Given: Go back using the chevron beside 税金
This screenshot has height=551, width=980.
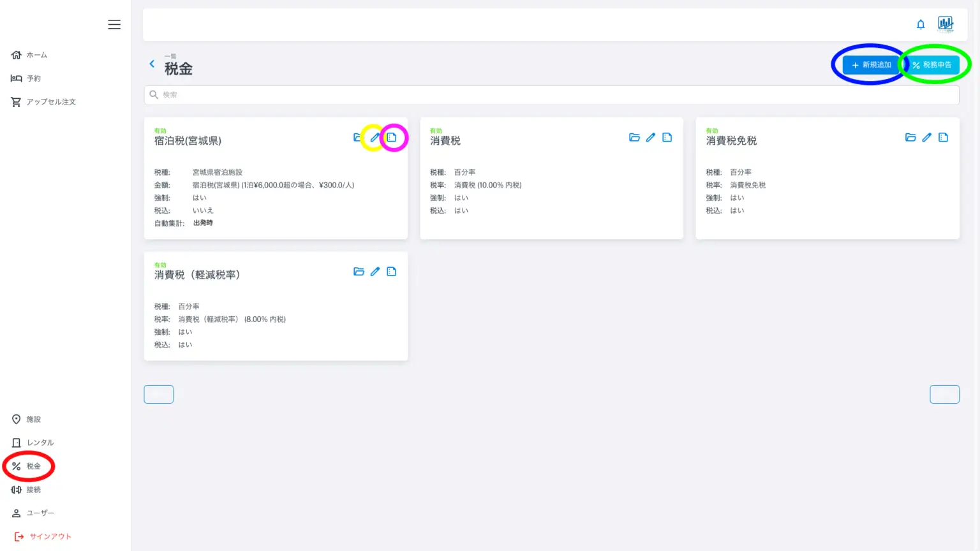Looking at the screenshot, I should (x=152, y=64).
